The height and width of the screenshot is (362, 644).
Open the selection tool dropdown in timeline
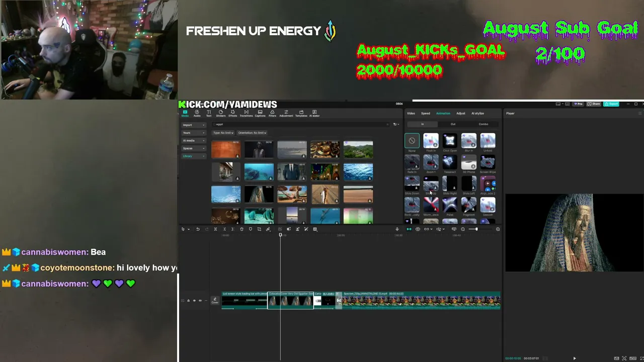pyautogui.click(x=189, y=229)
